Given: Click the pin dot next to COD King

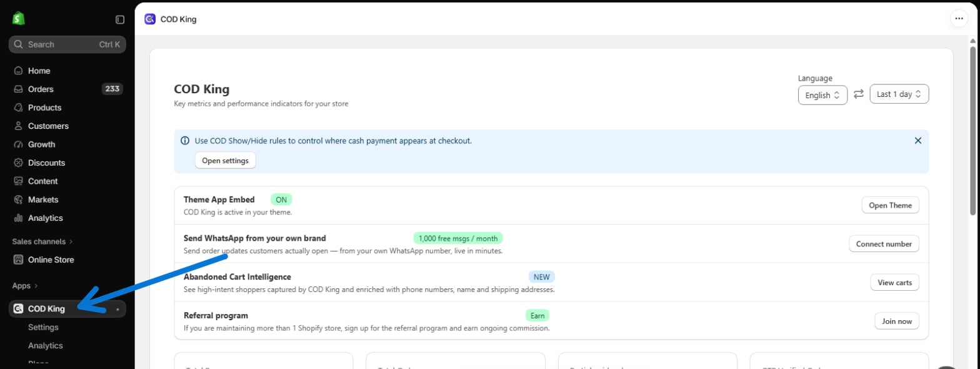Looking at the screenshot, I should click(x=117, y=309).
